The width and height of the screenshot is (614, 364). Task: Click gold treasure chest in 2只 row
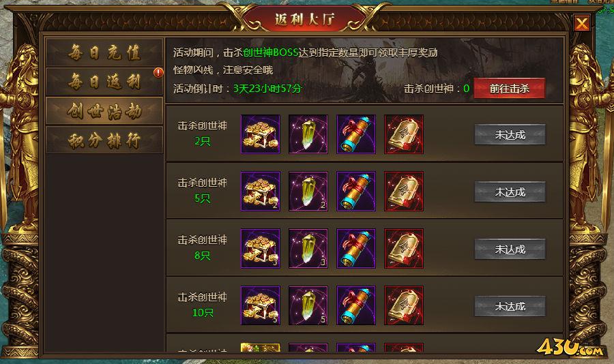coord(261,134)
